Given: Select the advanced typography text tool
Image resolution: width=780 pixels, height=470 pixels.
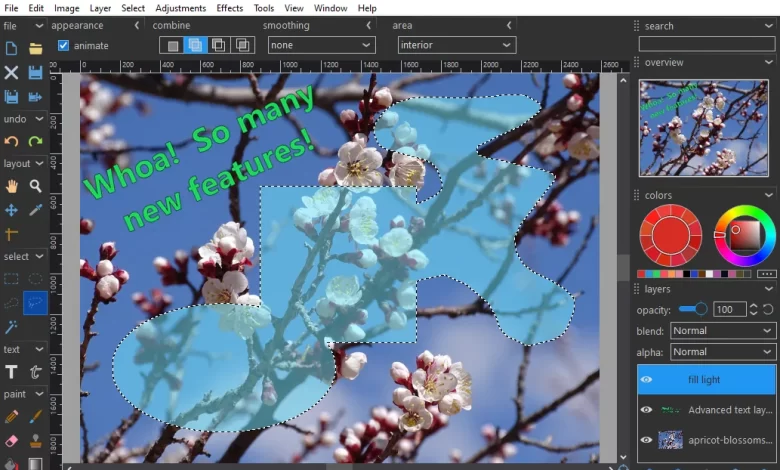Looking at the screenshot, I should coord(35,372).
